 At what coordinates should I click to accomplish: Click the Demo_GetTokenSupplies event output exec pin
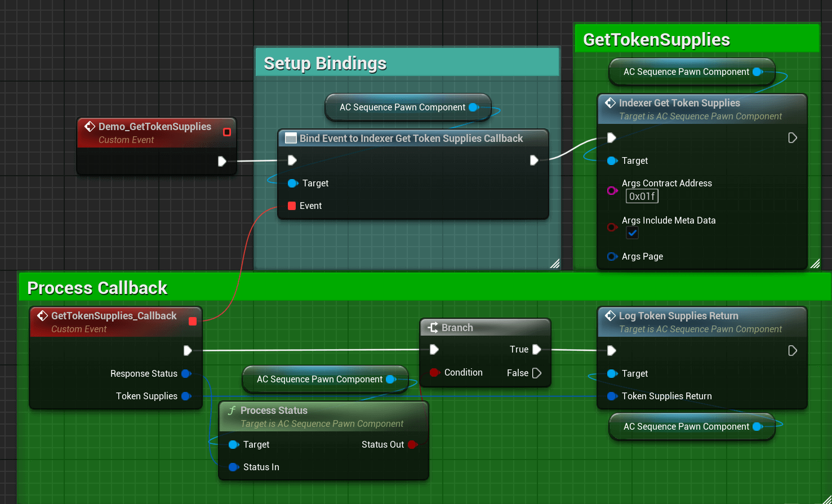pos(222,162)
